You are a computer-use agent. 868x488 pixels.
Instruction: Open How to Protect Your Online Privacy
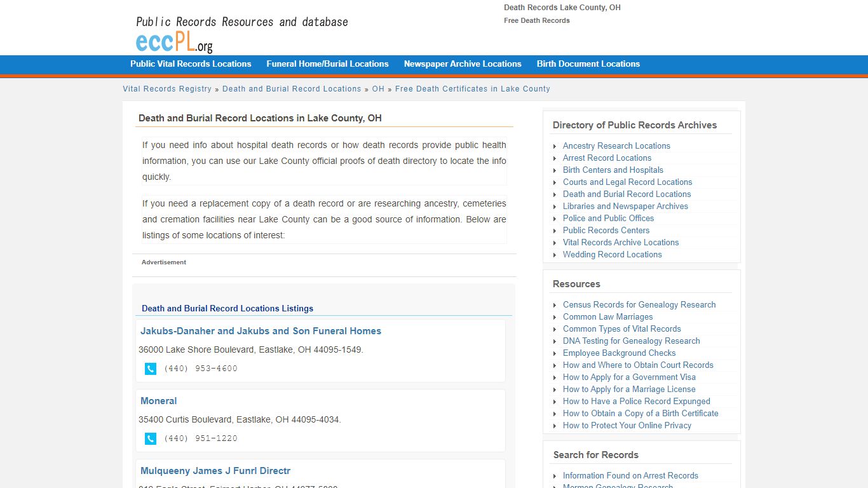point(627,425)
